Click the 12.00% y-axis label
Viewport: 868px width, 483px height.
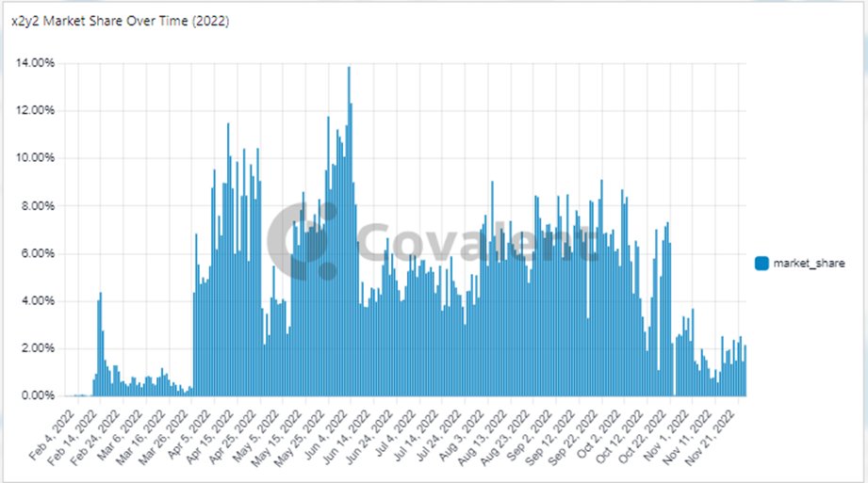click(36, 111)
